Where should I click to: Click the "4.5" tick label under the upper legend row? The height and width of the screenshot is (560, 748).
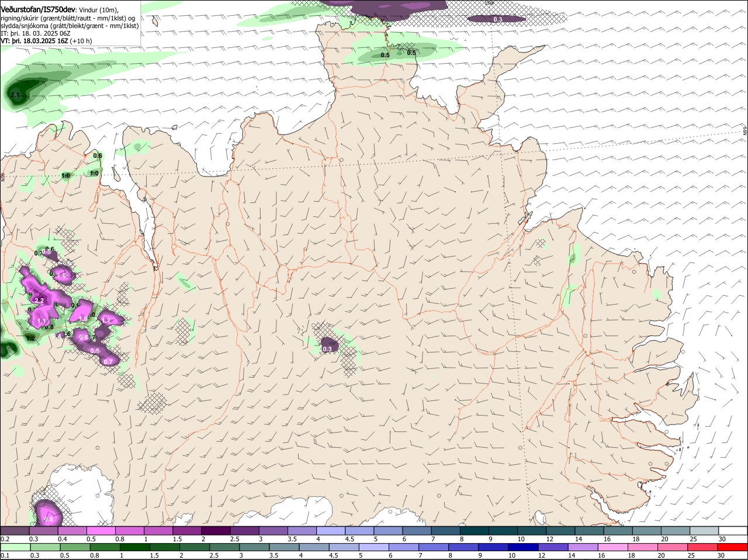pyautogui.click(x=350, y=538)
